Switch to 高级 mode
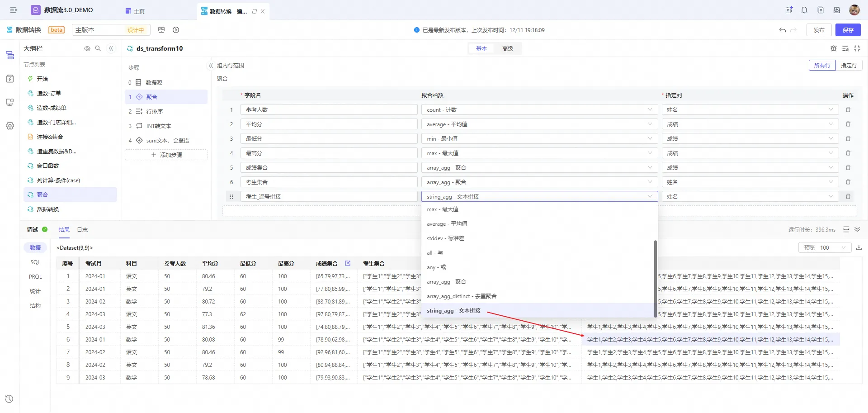 (507, 49)
